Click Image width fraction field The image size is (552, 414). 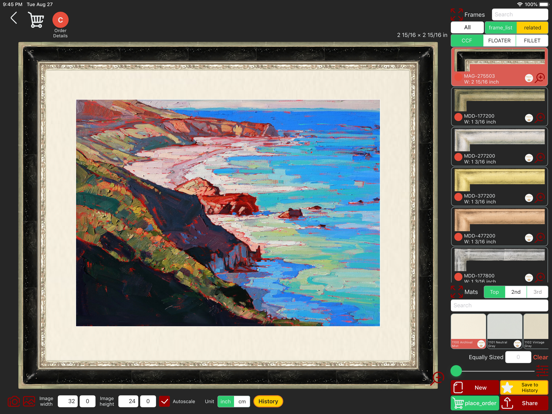coord(87,401)
